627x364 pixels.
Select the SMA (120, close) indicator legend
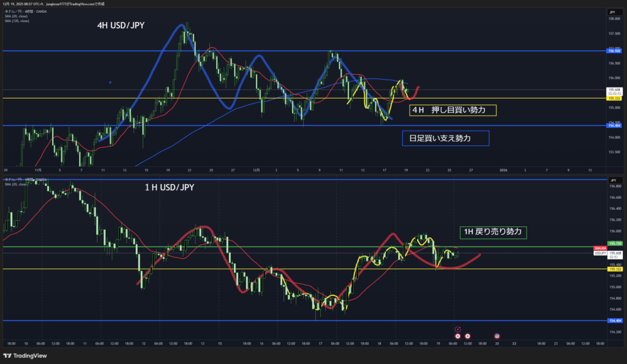coord(17,21)
